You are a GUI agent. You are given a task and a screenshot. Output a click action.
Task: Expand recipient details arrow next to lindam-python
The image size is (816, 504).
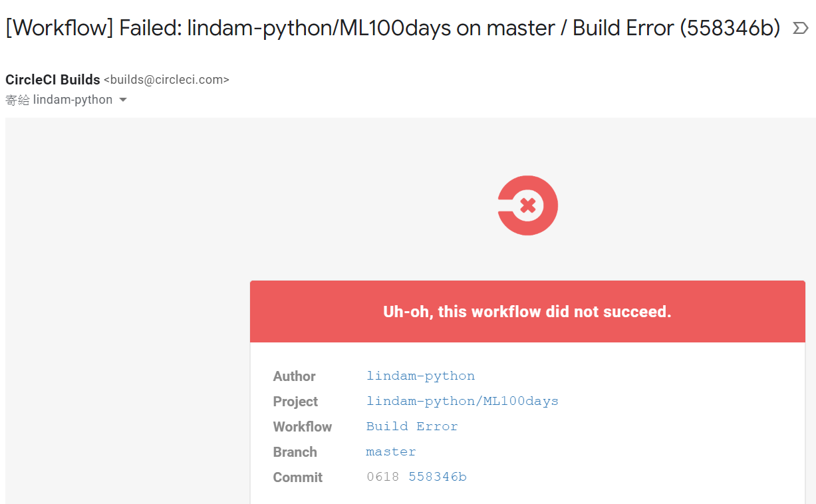tap(122, 100)
